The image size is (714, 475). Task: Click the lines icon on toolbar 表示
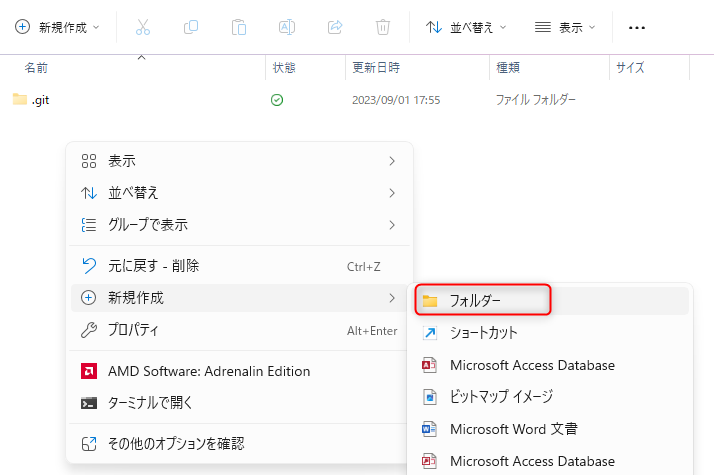tap(542, 27)
